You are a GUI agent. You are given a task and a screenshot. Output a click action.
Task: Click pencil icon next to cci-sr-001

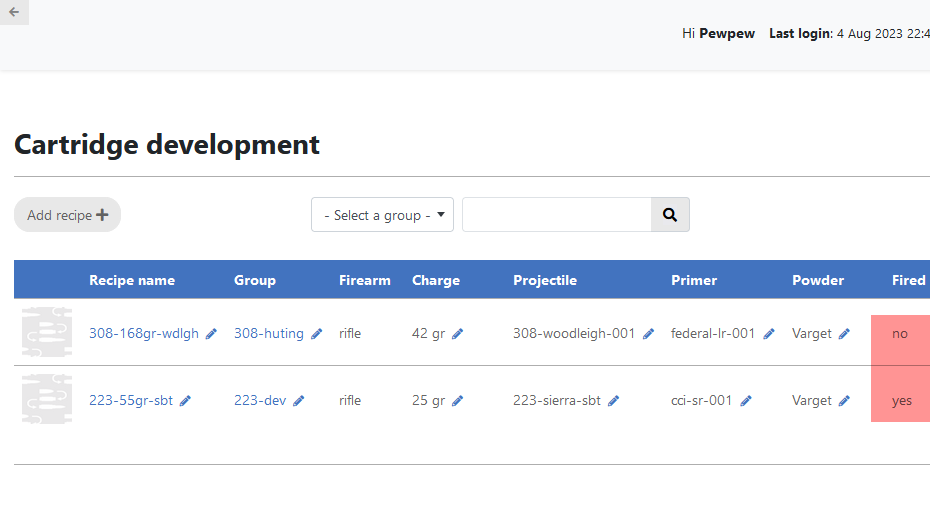coord(746,401)
